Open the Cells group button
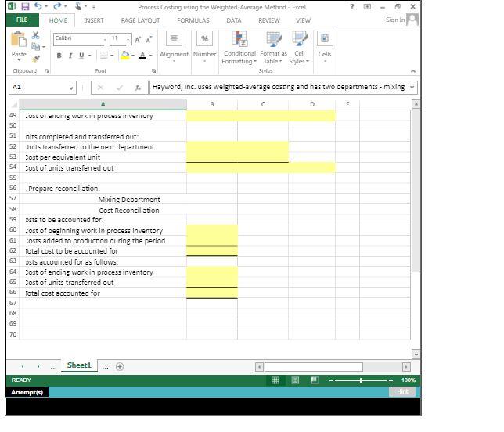504x432 pixels. pos(325,47)
